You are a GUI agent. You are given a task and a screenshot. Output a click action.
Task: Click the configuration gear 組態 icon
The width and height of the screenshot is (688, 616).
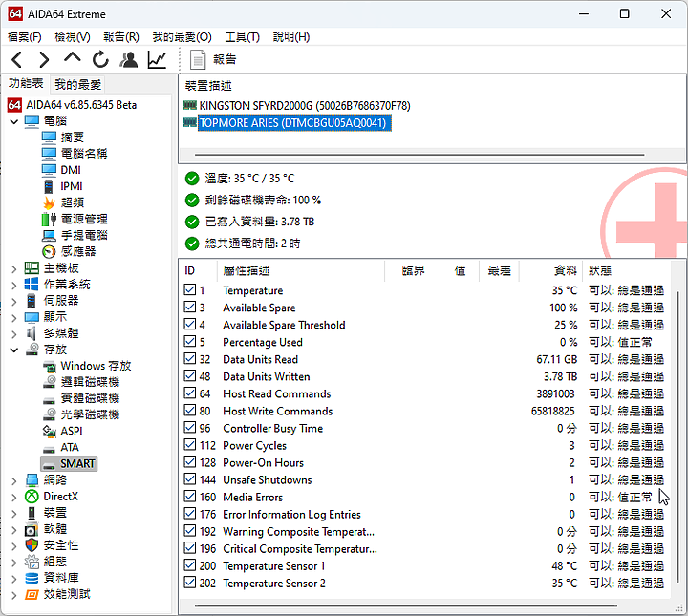pyautogui.click(x=32, y=562)
